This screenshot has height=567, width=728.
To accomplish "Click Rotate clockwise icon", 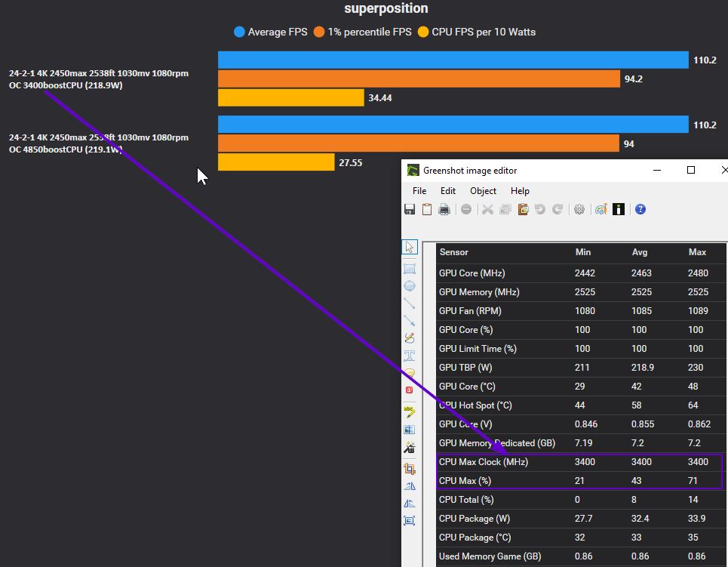I will [410, 486].
